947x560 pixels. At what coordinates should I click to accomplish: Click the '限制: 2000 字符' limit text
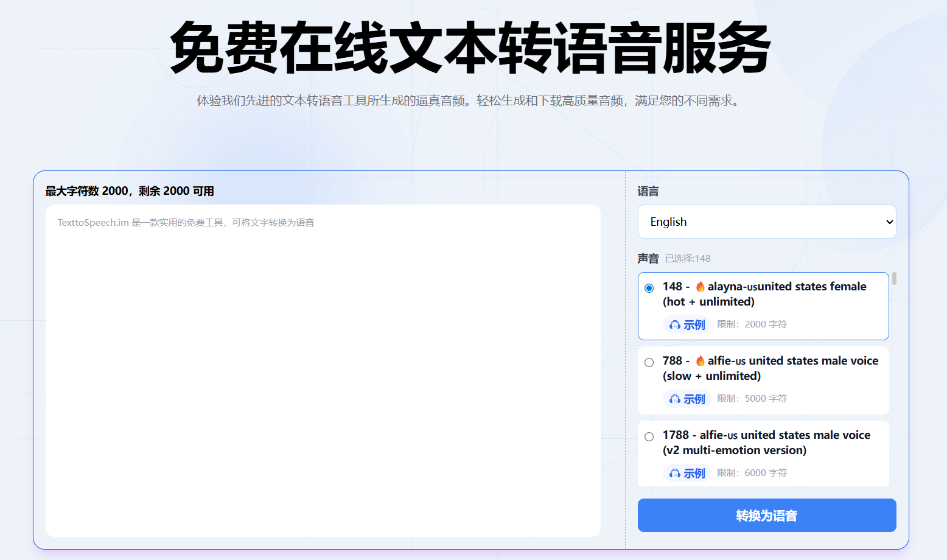[752, 324]
